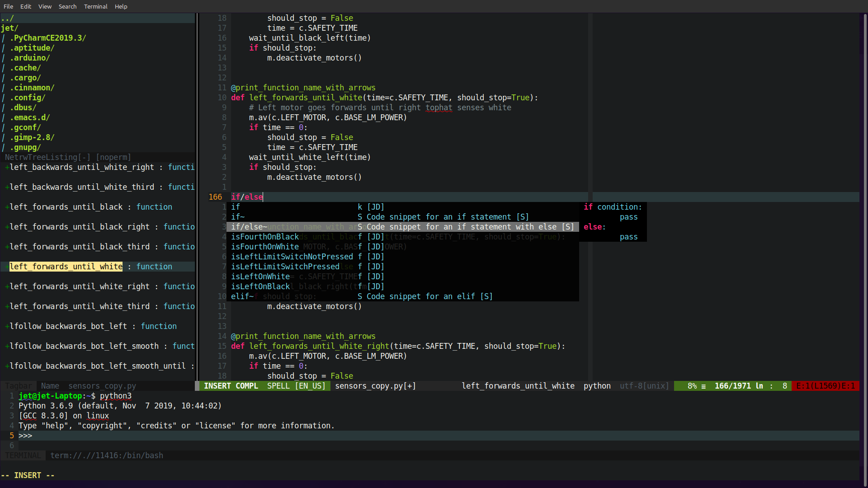Image resolution: width=868 pixels, height=488 pixels.
Task: Place cursor on def left_forwards_until_white line
Action: point(385,98)
